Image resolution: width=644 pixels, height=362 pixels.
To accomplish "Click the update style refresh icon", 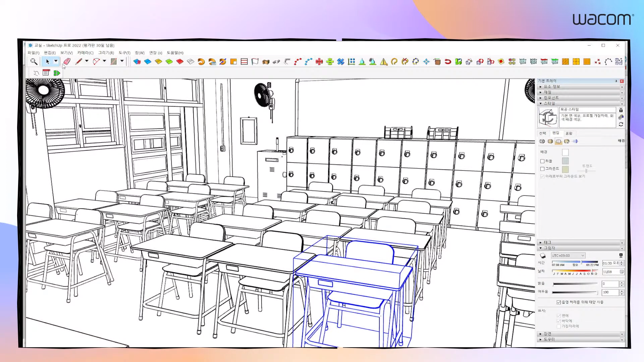I will point(621,124).
